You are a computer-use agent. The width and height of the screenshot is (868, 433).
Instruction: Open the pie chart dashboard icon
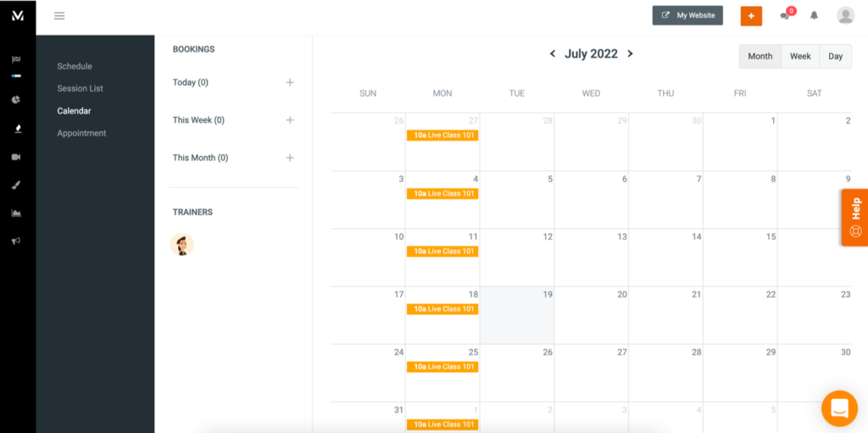pos(16,99)
